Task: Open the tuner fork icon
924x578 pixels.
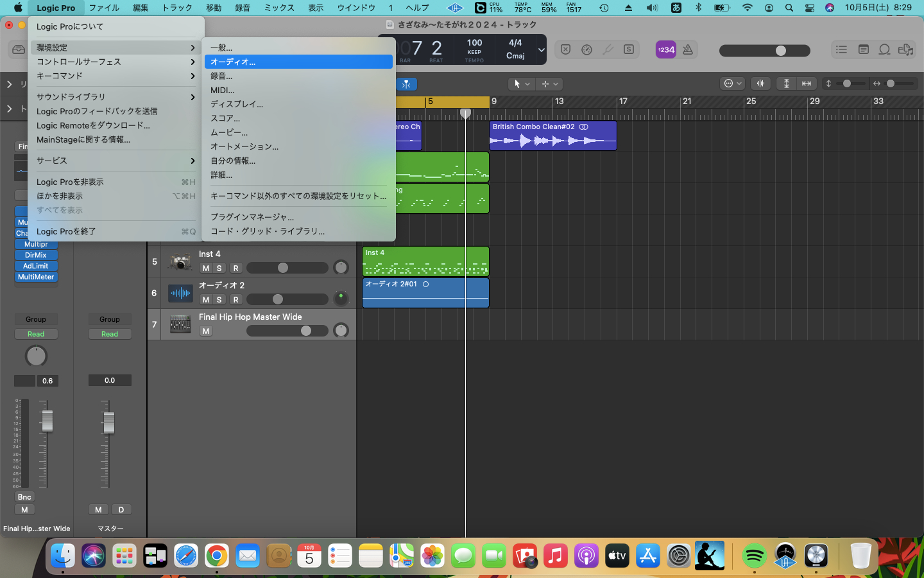Action: 608,49
